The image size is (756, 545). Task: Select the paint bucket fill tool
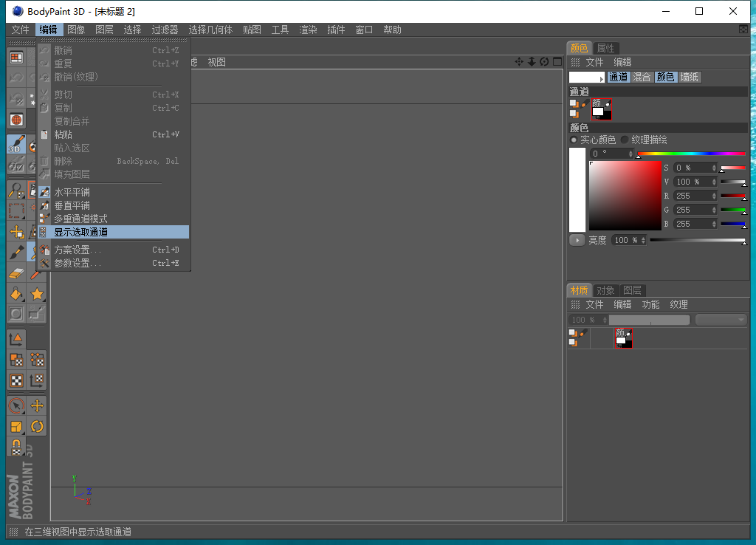click(16, 294)
